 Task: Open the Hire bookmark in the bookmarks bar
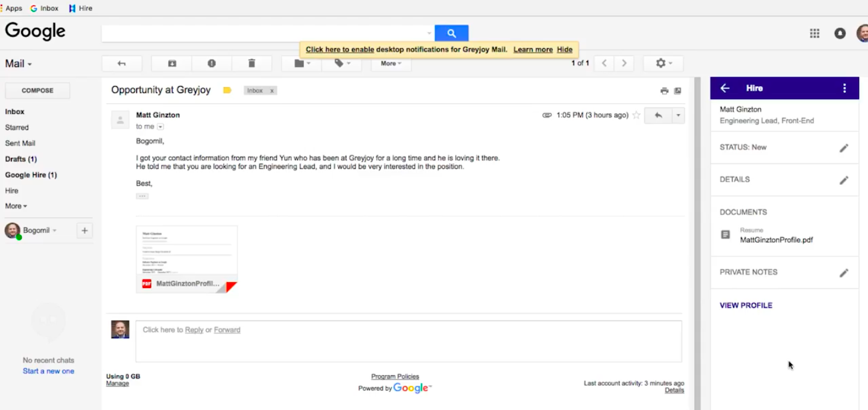tap(80, 8)
